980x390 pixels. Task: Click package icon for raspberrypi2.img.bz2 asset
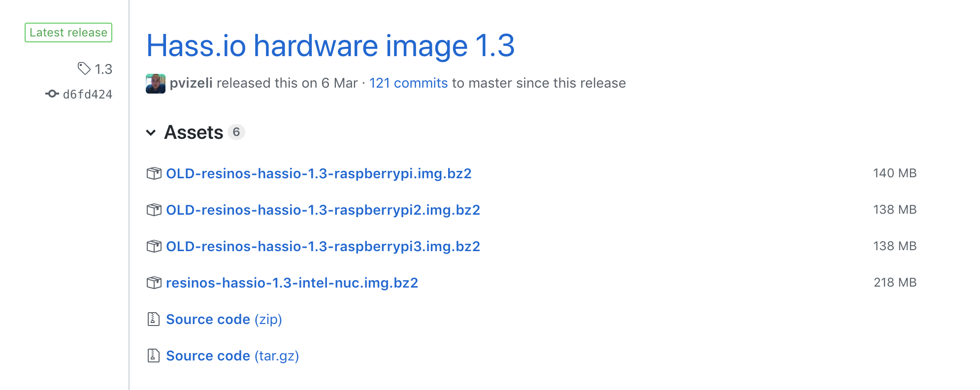click(x=154, y=210)
